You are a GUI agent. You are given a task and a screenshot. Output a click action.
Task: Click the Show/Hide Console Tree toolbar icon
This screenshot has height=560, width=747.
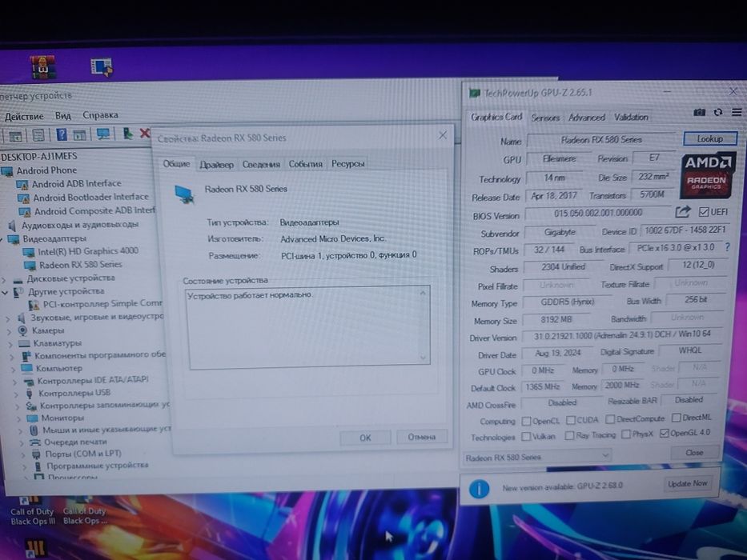pos(14,136)
